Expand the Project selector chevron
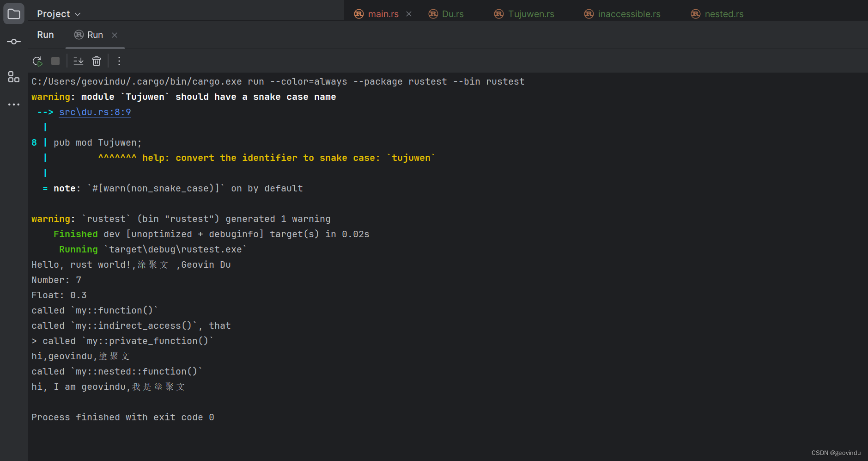The height and width of the screenshot is (461, 868). (77, 14)
